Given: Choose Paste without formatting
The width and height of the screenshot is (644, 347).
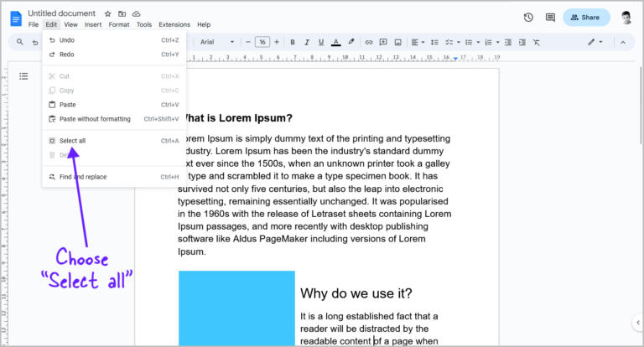Looking at the screenshot, I should click(x=114, y=119).
